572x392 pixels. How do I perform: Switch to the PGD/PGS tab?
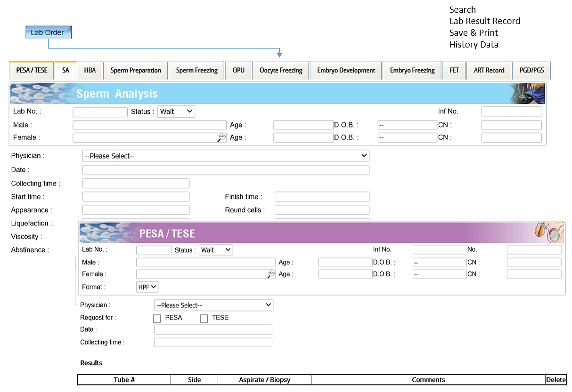pos(531,70)
